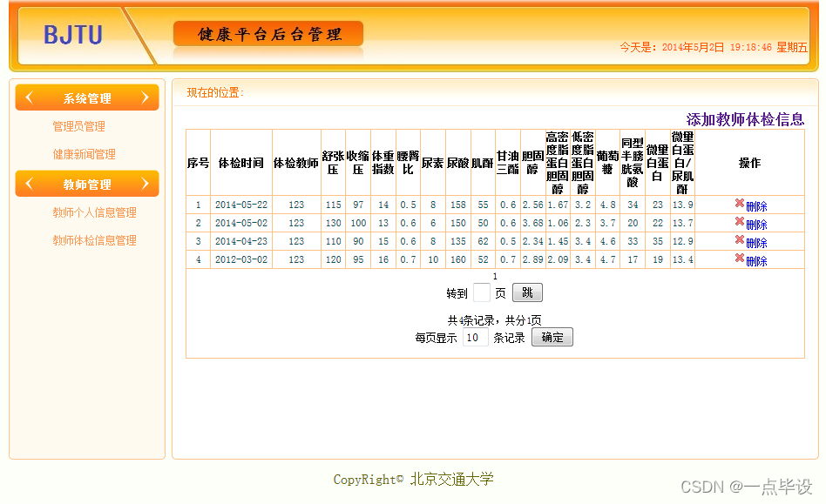Click the BJTU logo in the header

(x=73, y=34)
